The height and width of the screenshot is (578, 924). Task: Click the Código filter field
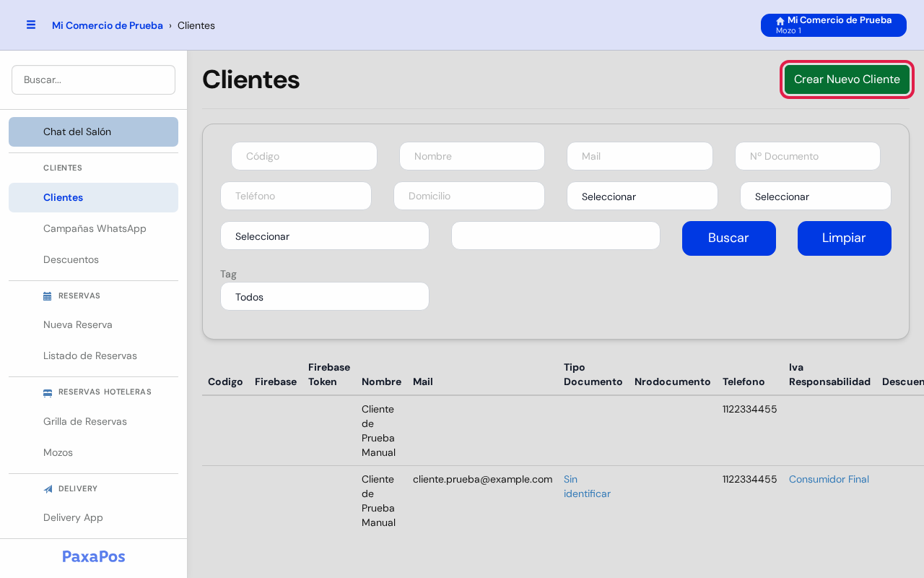pos(304,156)
